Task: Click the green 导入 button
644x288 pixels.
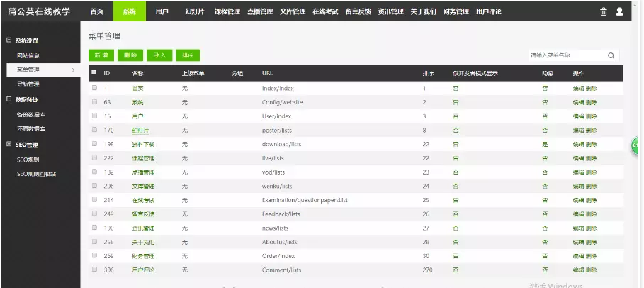Action: [x=159, y=55]
